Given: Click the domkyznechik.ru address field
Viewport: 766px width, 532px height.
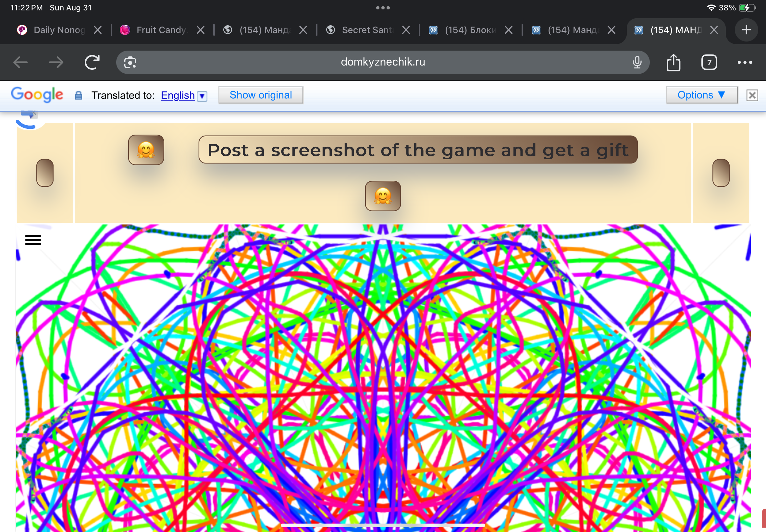Looking at the screenshot, I should pyautogui.click(x=383, y=62).
